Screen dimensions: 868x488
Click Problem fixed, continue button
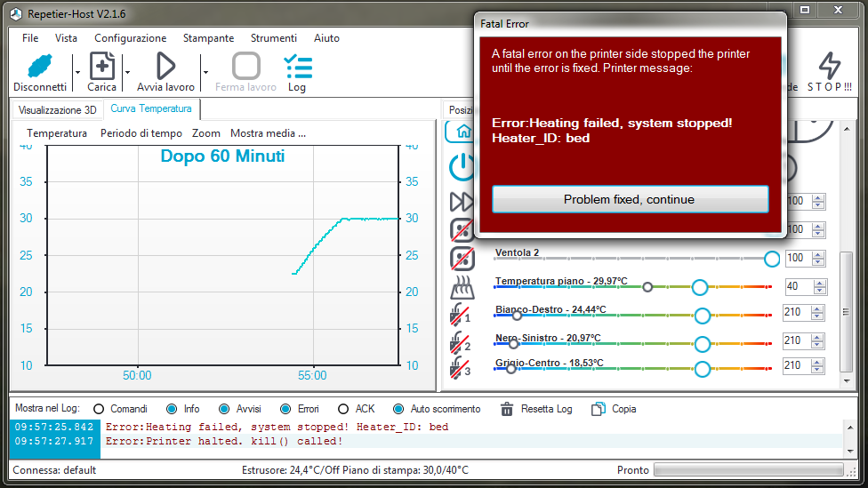pyautogui.click(x=630, y=199)
